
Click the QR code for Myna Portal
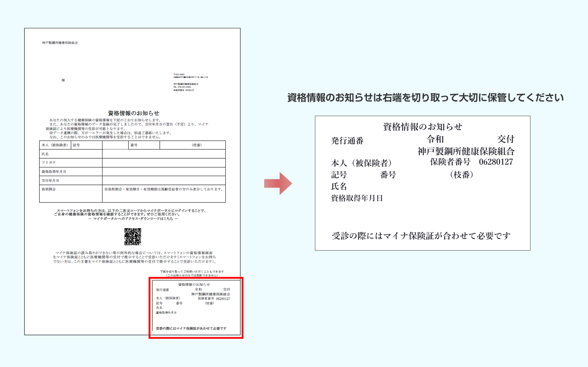(132, 237)
